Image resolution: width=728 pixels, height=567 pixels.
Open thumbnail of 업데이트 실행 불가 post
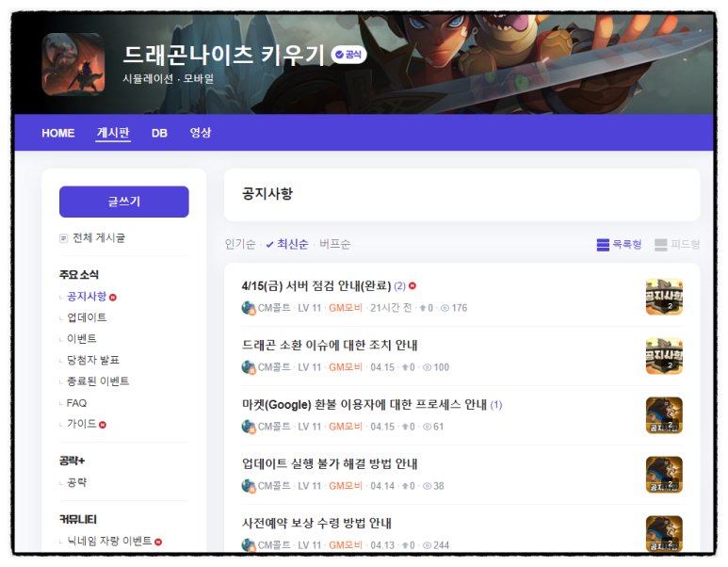pyautogui.click(x=664, y=475)
